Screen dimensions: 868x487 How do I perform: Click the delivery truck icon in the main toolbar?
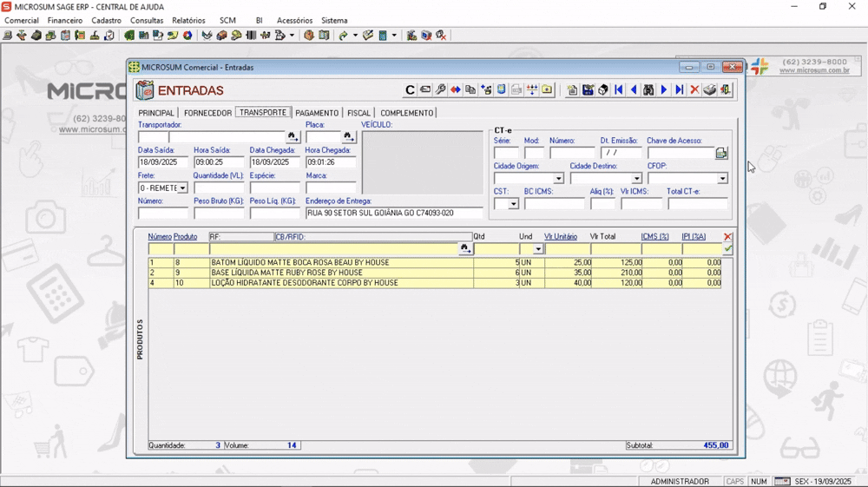click(x=221, y=36)
